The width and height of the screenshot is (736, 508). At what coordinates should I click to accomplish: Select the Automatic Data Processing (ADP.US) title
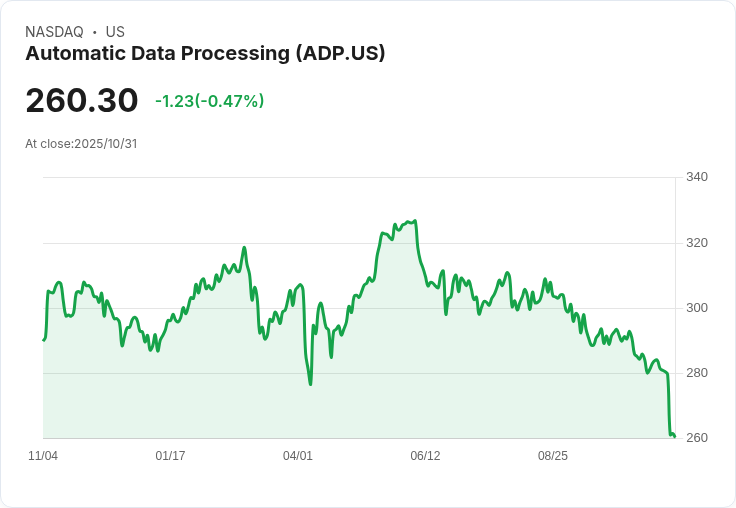tap(205, 54)
